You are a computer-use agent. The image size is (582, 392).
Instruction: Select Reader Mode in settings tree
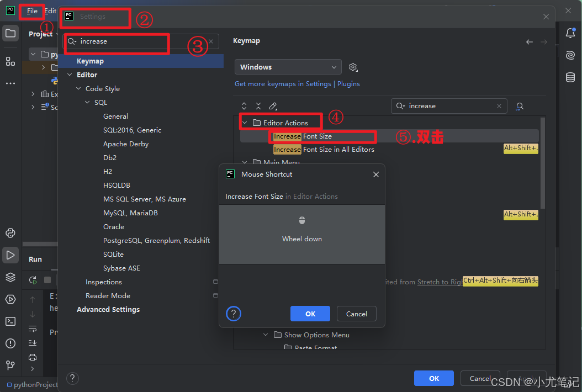pos(108,295)
